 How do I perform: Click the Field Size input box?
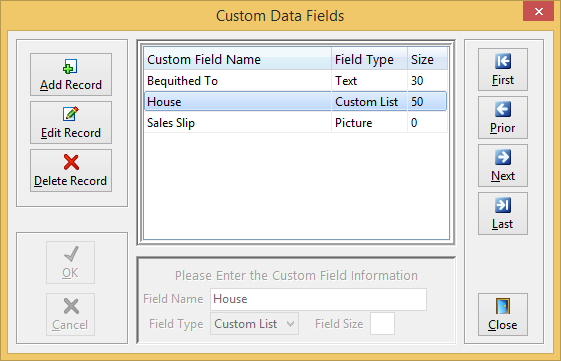coord(382,324)
